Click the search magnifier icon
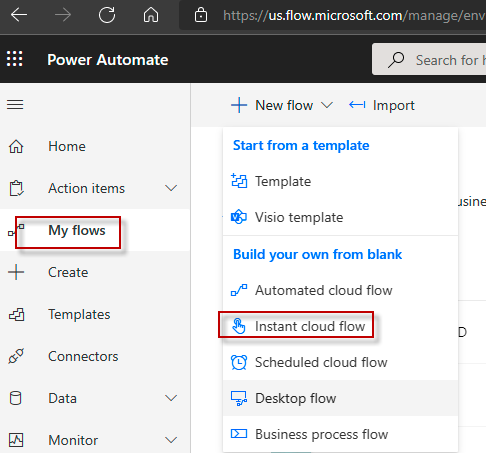Viewport: 486px width, 453px height. tap(396, 60)
